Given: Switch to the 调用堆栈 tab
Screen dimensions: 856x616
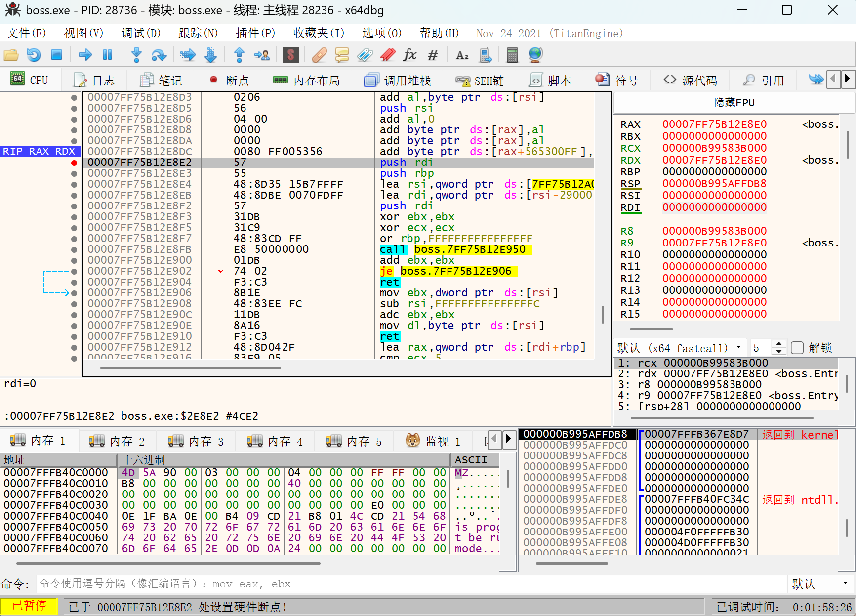Looking at the screenshot, I should tap(398, 80).
